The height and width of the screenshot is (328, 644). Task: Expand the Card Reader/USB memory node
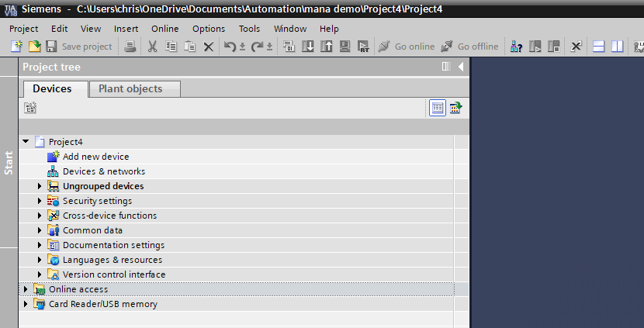click(26, 304)
